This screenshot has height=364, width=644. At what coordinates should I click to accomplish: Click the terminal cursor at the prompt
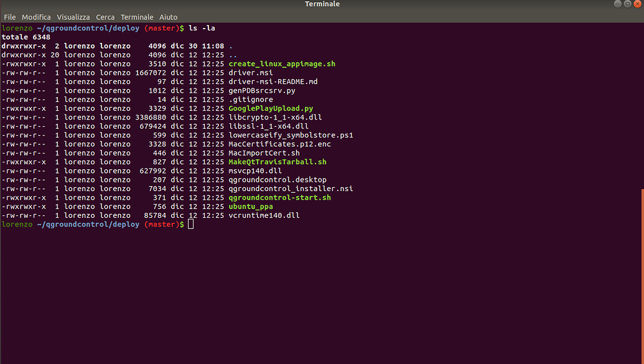point(191,224)
